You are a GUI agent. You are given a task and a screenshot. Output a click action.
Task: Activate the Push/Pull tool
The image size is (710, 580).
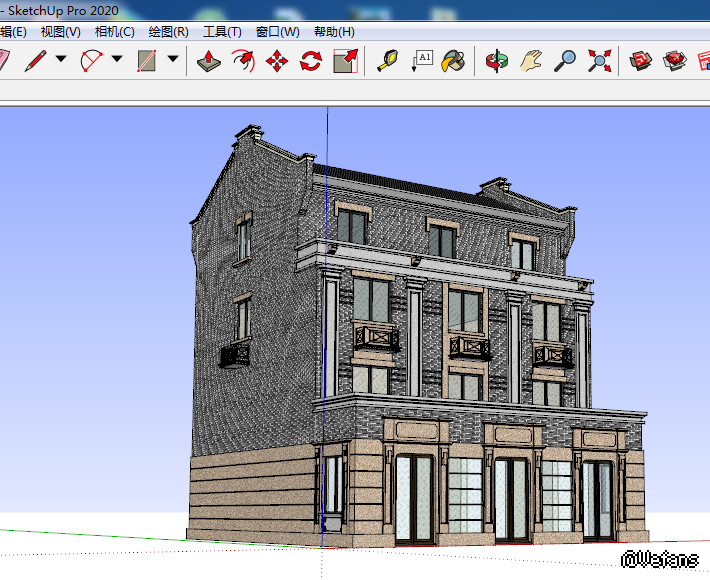[x=208, y=61]
